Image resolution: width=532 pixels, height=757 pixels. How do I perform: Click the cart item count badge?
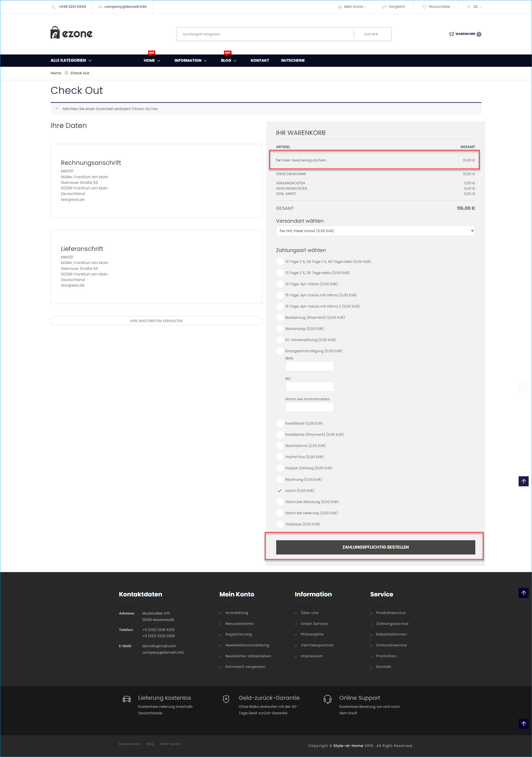479,34
